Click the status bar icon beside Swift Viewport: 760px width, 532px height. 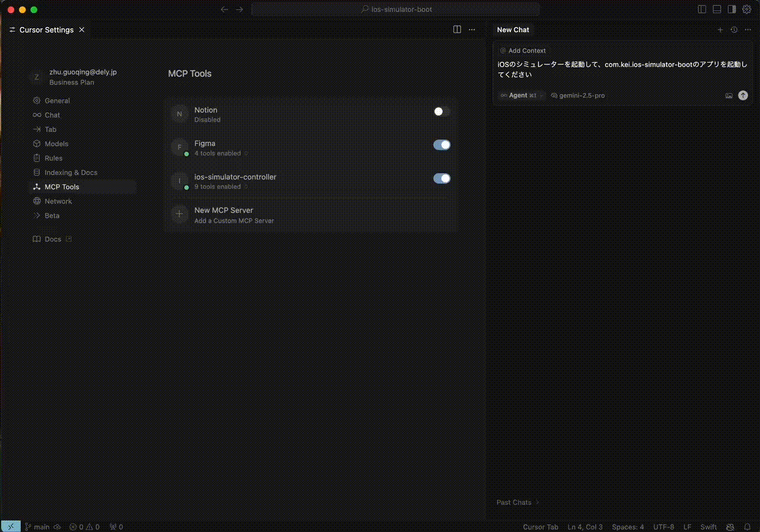pyautogui.click(x=730, y=527)
